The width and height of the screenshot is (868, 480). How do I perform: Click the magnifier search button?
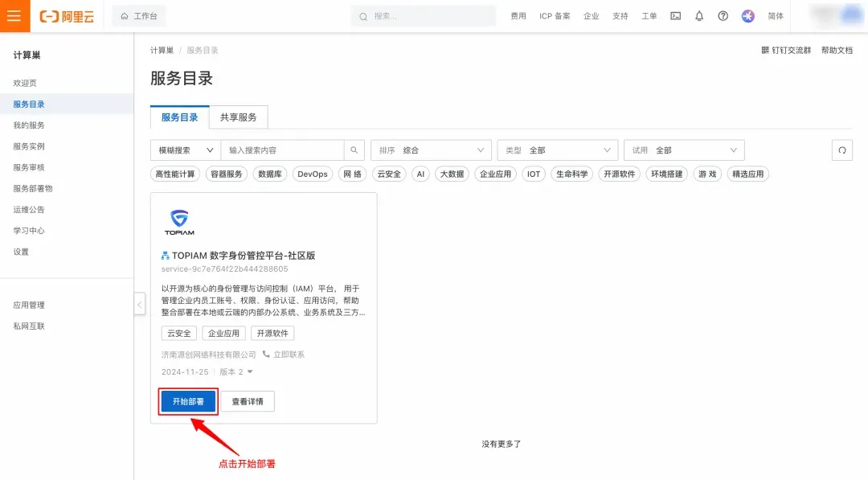pos(354,150)
